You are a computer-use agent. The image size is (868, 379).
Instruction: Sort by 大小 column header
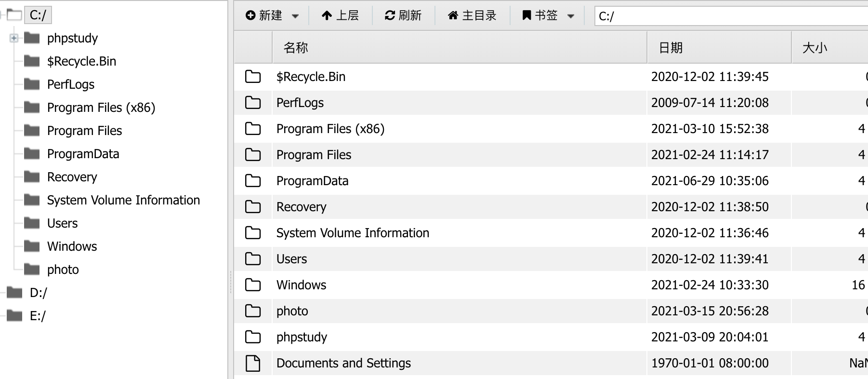(x=815, y=48)
